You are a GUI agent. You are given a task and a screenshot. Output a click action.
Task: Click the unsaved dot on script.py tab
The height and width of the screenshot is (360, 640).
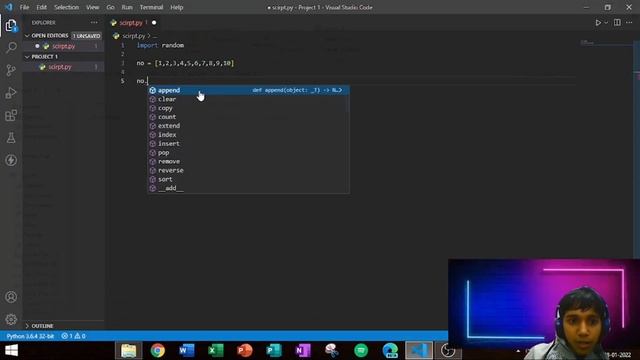tap(154, 23)
